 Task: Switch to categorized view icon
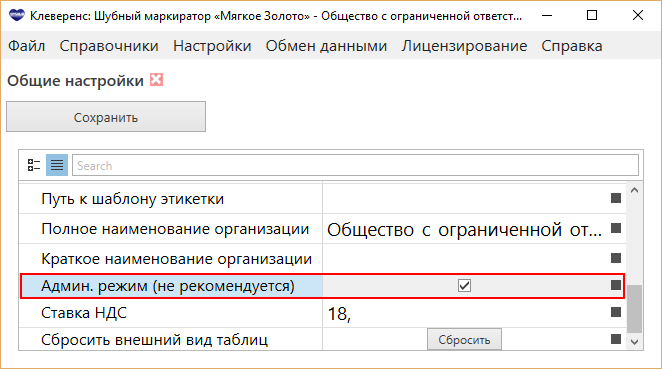(34, 165)
